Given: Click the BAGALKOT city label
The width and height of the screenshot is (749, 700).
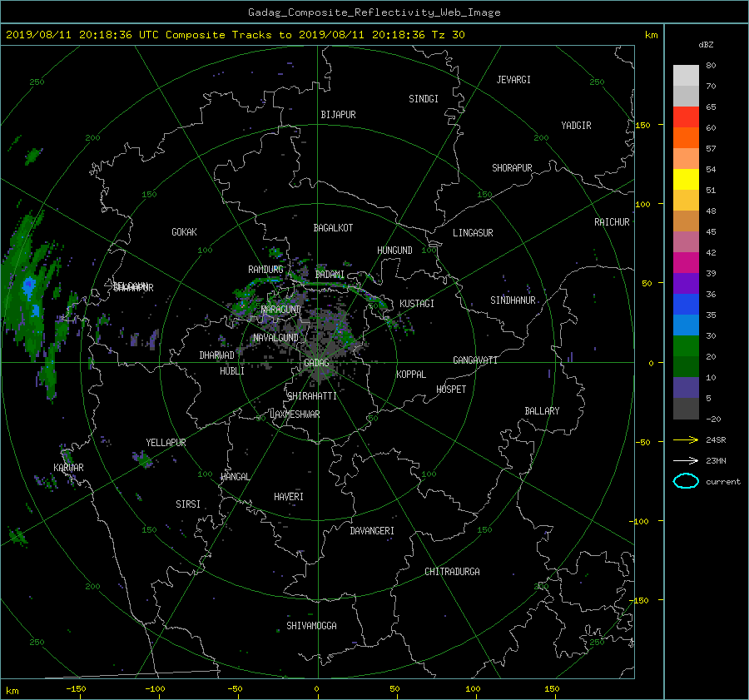Looking at the screenshot, I should pyautogui.click(x=333, y=228).
